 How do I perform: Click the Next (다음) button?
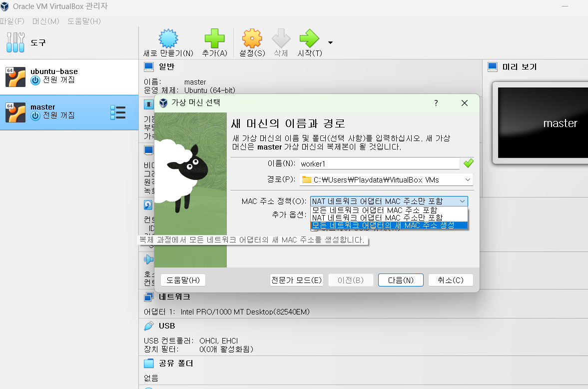click(x=401, y=280)
